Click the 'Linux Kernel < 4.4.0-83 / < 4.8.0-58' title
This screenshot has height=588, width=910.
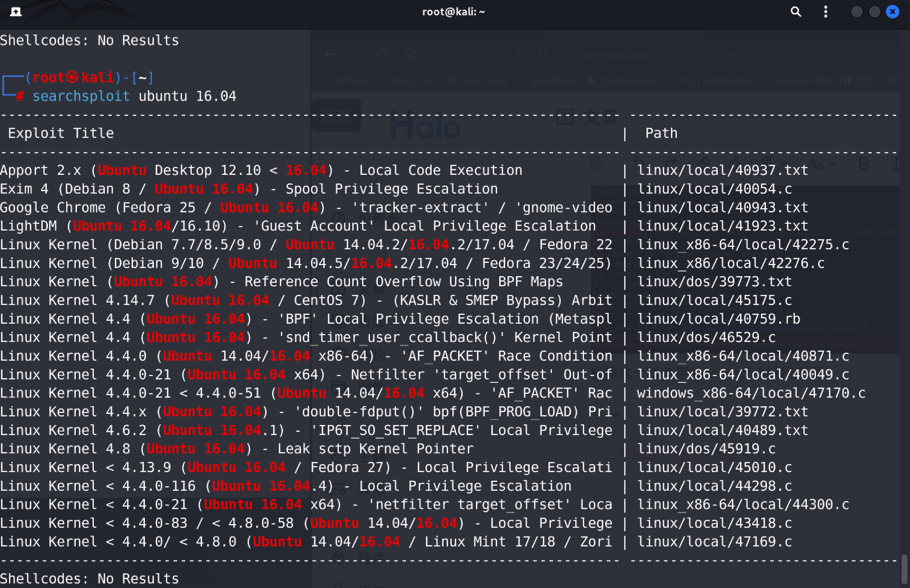point(306,523)
